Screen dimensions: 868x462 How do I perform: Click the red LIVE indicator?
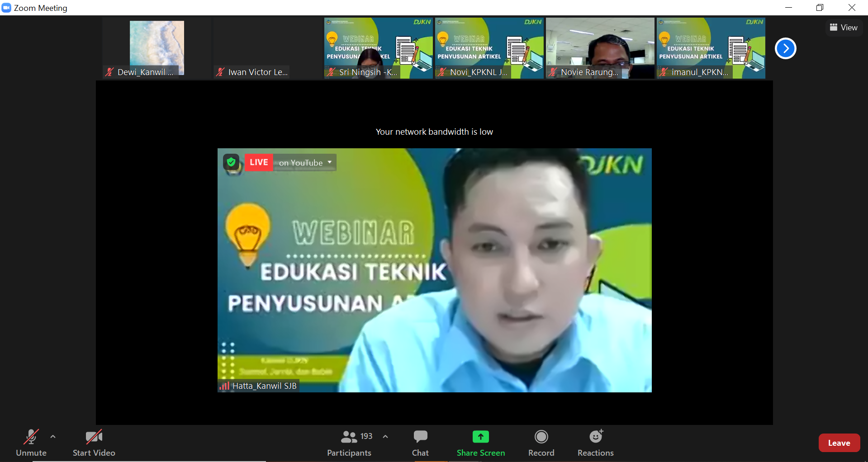tap(259, 162)
